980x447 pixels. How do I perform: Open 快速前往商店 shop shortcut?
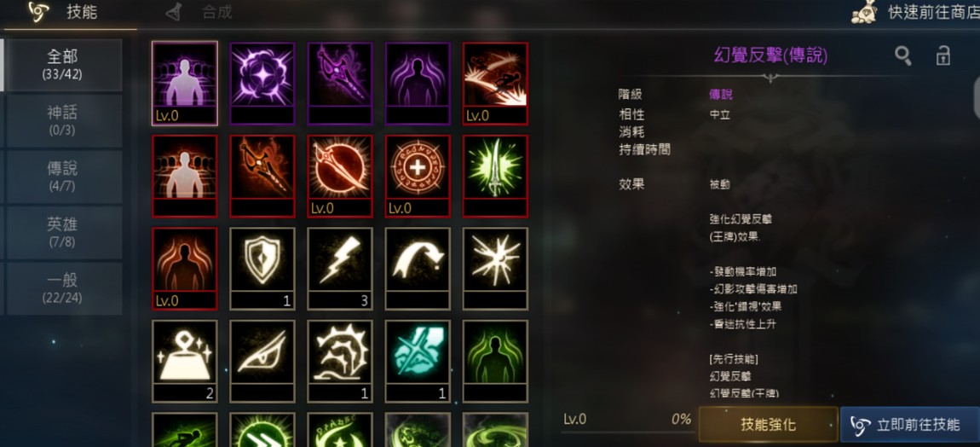click(x=914, y=13)
